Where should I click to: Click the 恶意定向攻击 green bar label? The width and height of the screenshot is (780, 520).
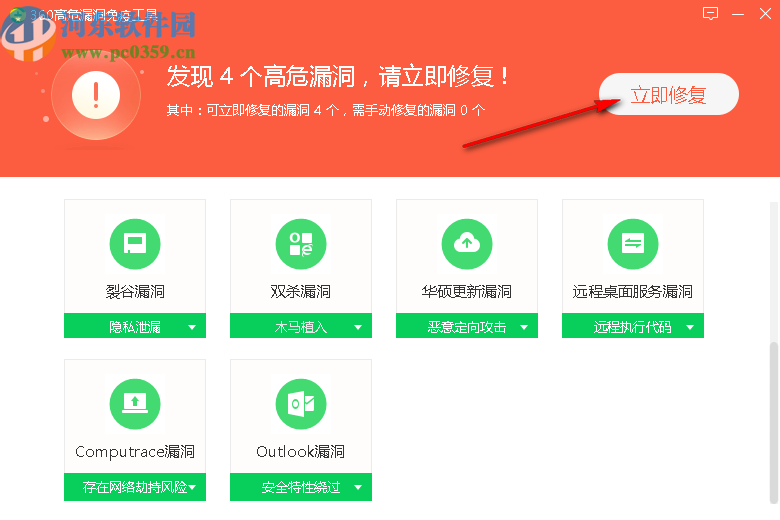467,327
